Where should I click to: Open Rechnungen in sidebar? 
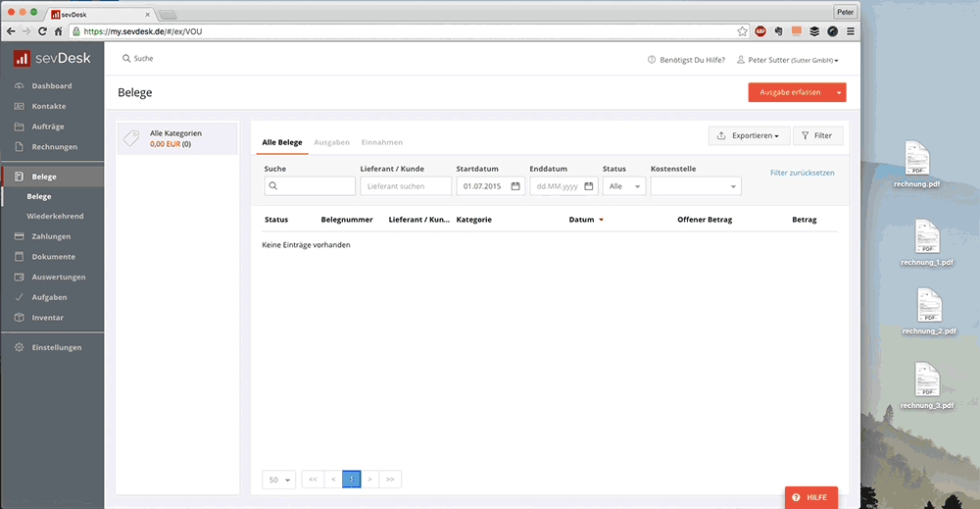(54, 147)
